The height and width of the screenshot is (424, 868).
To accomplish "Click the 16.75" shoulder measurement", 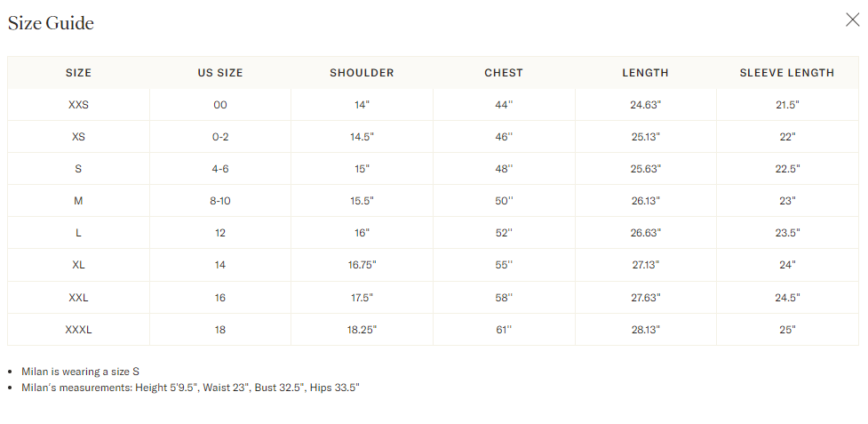I will (x=362, y=265).
